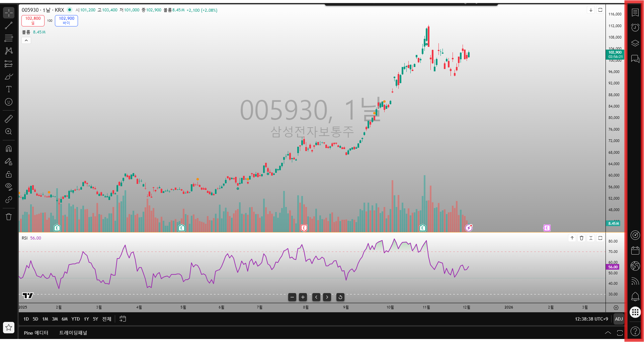
Task: Reset the chart view
Action: point(340,297)
